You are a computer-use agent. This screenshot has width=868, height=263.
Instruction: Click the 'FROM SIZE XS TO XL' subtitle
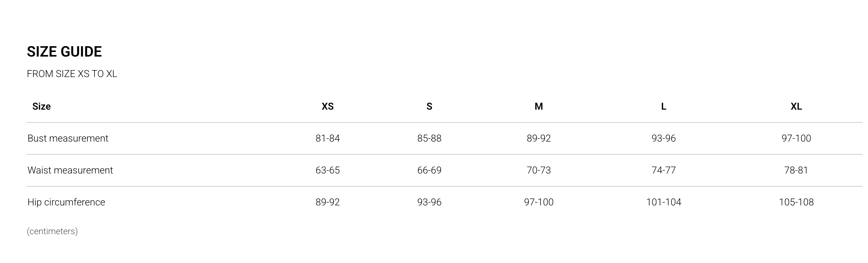click(x=72, y=74)
